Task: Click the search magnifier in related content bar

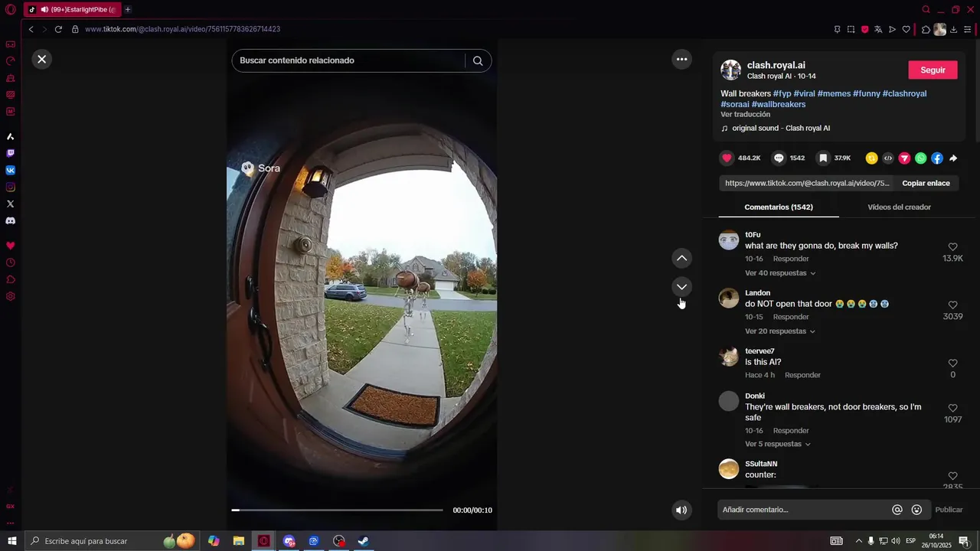Action: tap(478, 60)
